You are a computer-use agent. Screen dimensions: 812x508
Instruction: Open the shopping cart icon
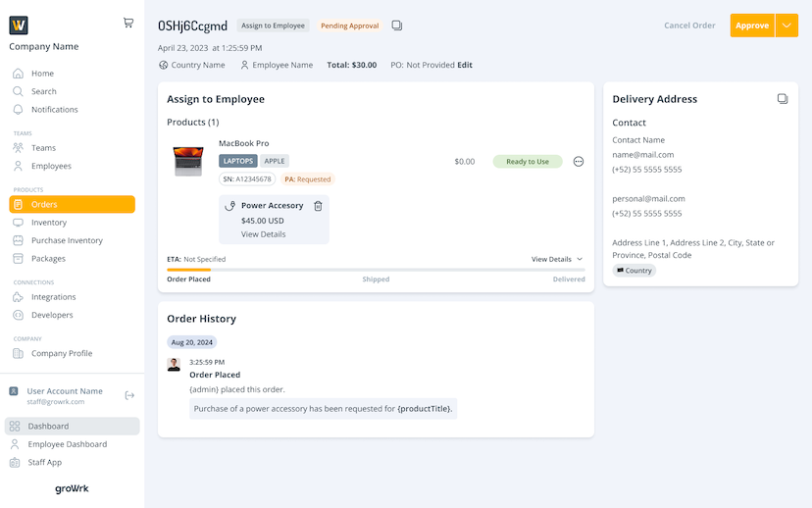[x=128, y=23]
